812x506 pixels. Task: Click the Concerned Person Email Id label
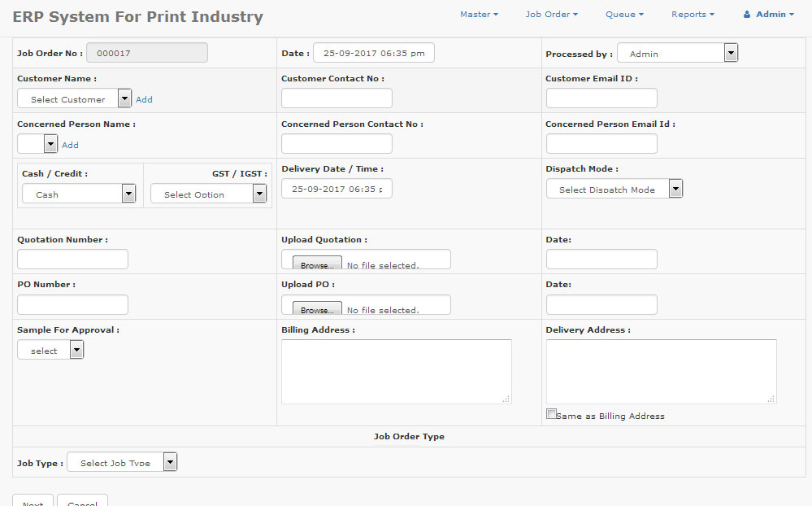[610, 124]
